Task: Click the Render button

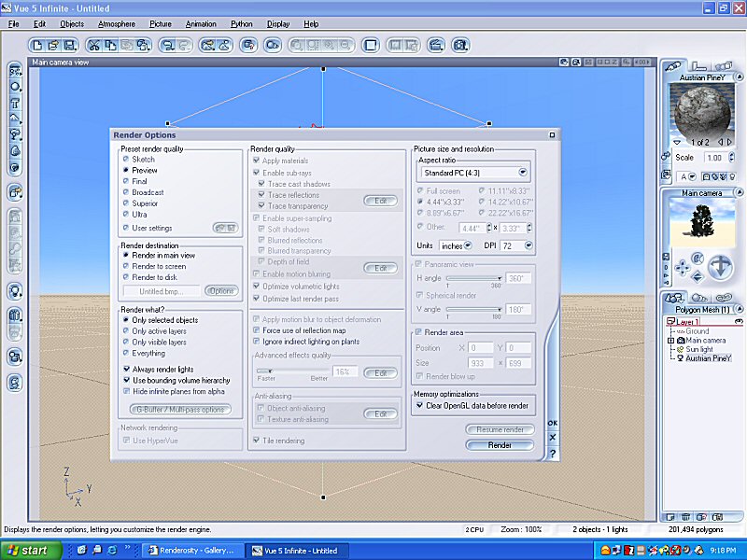Action: pos(500,445)
